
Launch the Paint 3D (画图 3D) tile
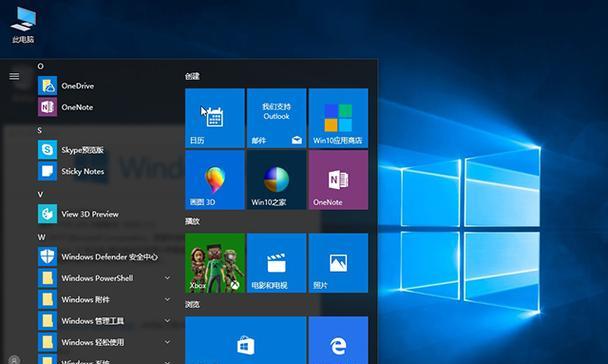click(x=215, y=180)
